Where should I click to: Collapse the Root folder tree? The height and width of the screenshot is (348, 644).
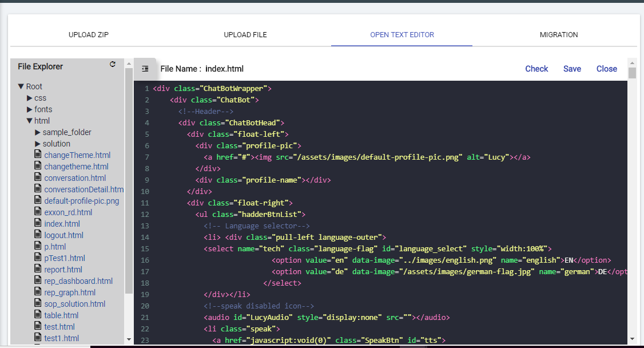[21, 86]
